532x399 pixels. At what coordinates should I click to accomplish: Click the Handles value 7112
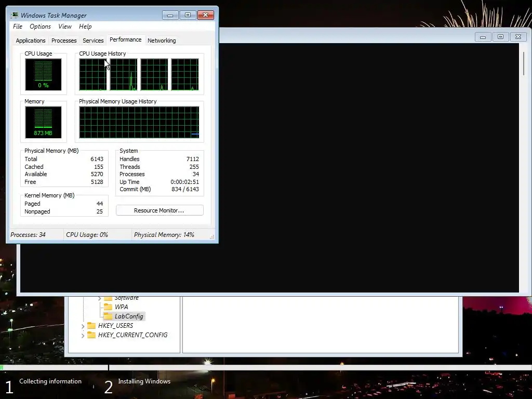click(x=193, y=159)
